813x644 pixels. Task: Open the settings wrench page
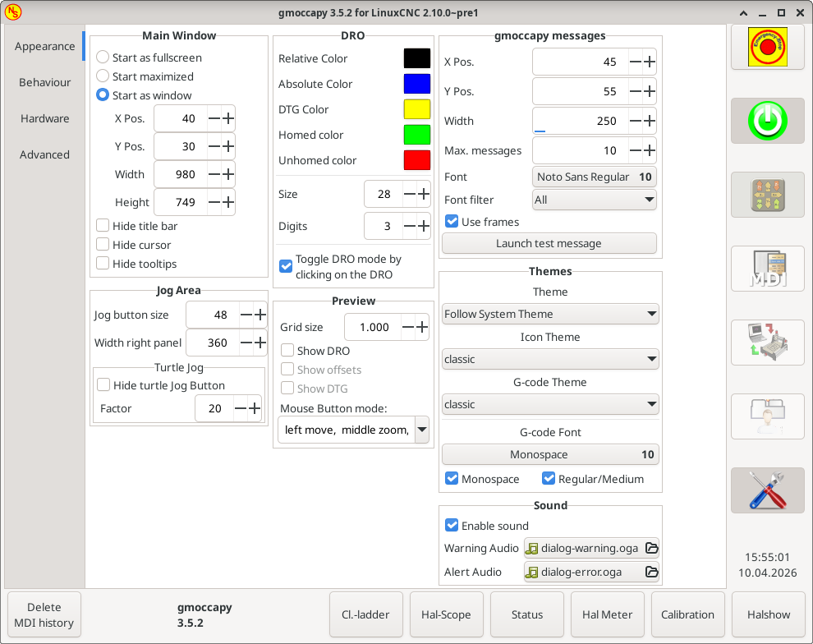pos(767,490)
